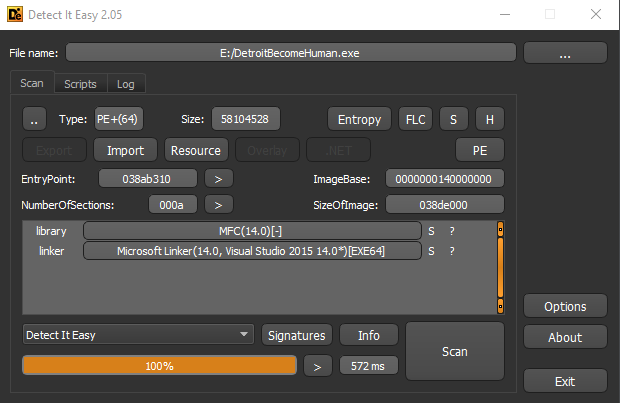This screenshot has width=620, height=403.
Task: Click the ImageBase value field
Action: click(x=445, y=179)
